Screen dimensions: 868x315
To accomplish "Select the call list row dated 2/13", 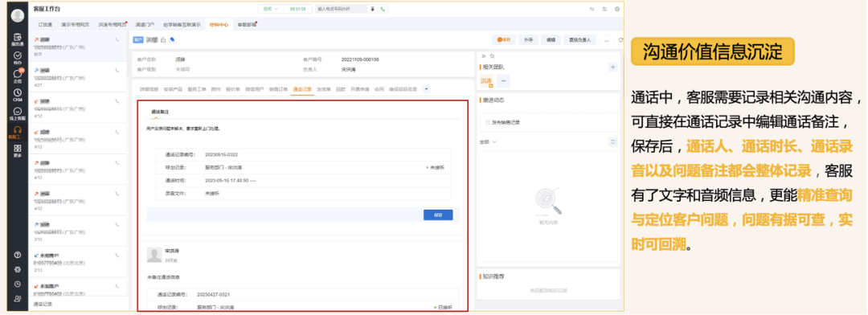I will coord(78,262).
